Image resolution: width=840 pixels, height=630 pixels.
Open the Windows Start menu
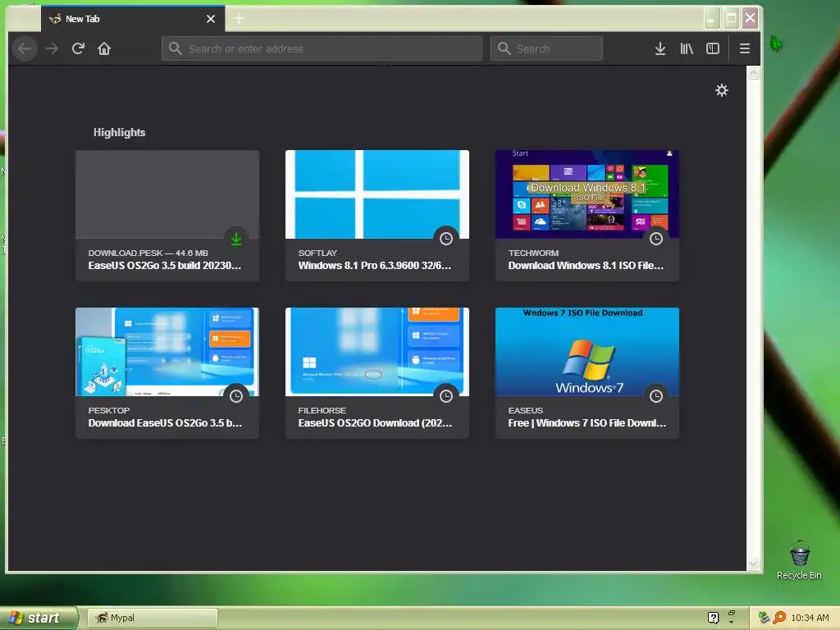(39, 618)
